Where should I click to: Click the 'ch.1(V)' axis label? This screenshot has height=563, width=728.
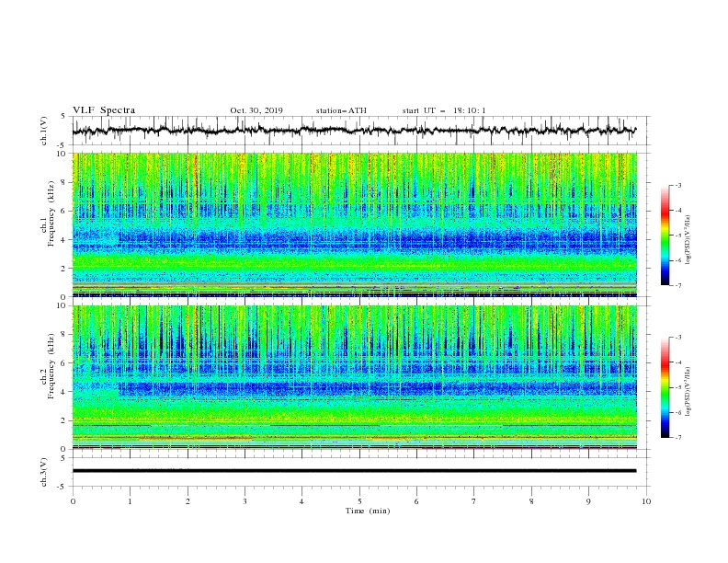point(44,131)
